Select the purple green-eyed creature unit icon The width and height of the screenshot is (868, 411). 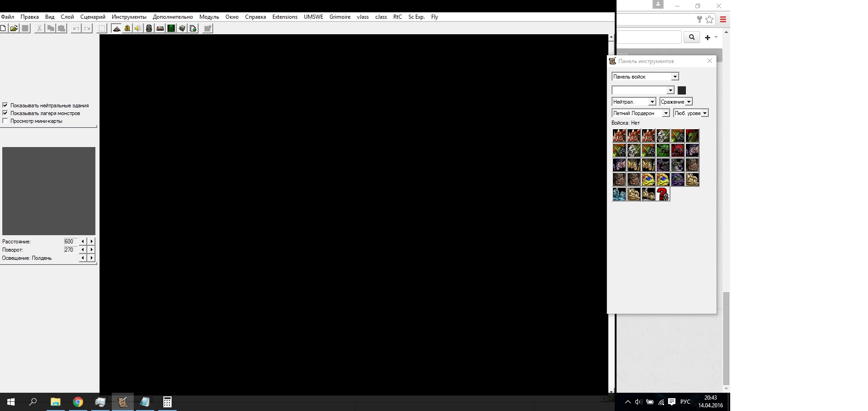point(678,179)
